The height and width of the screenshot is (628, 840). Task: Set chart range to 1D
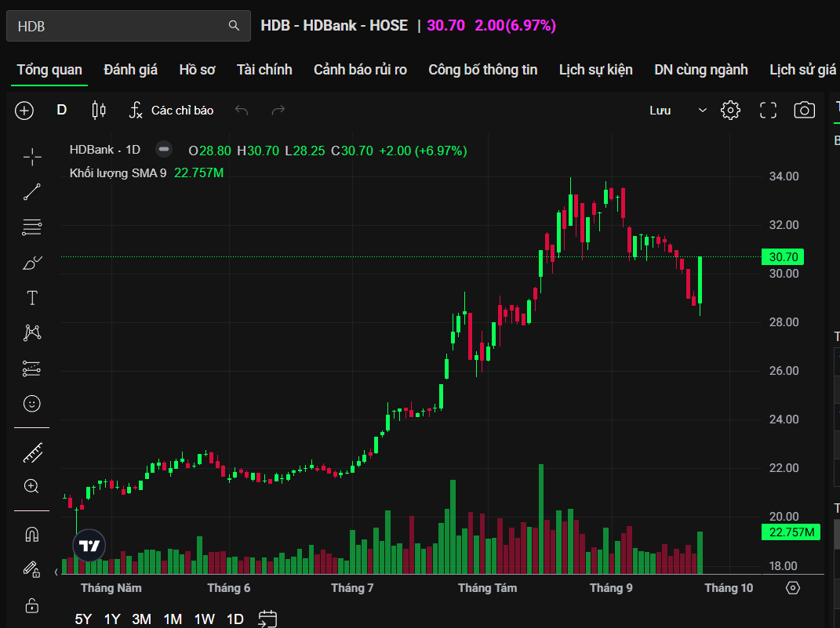[x=235, y=619]
